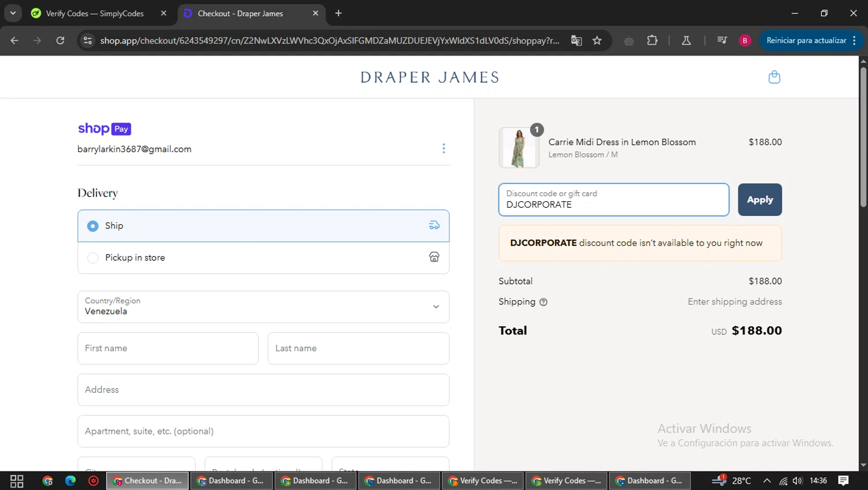Open the shopping bag cart icon
868x490 pixels.
coord(774,77)
